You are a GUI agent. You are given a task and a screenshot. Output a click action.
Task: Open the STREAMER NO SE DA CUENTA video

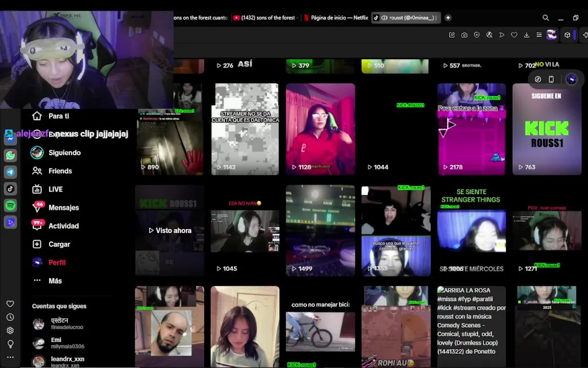pos(245,129)
